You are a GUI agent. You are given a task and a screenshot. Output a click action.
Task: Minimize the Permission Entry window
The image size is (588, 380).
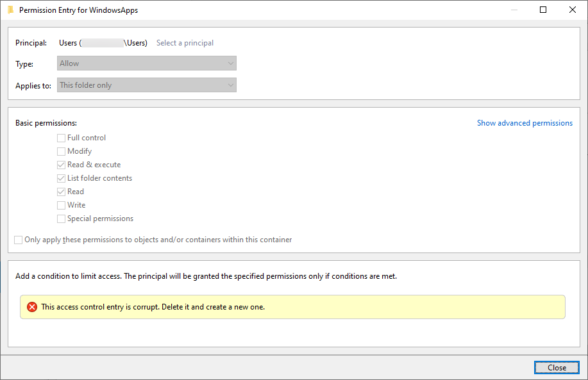514,10
